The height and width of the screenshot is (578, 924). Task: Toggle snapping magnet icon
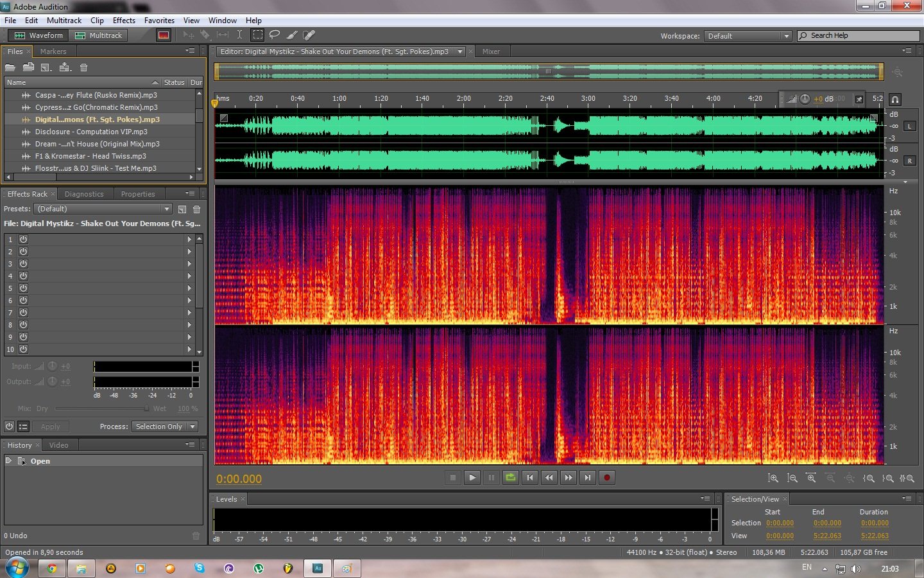pyautogui.click(x=895, y=100)
